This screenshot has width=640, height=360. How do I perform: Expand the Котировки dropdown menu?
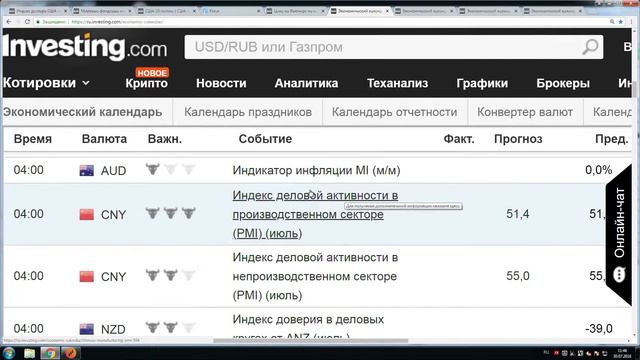pyautogui.click(x=46, y=83)
